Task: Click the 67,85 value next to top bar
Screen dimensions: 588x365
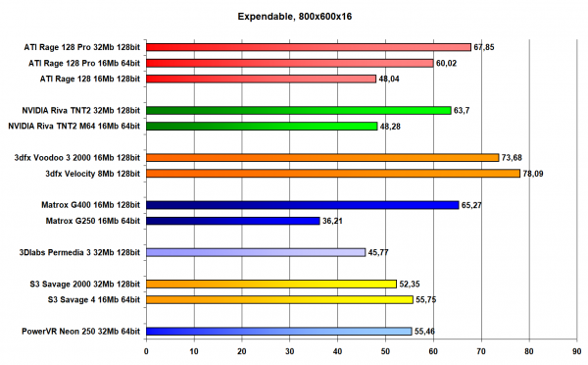Action: (x=484, y=47)
